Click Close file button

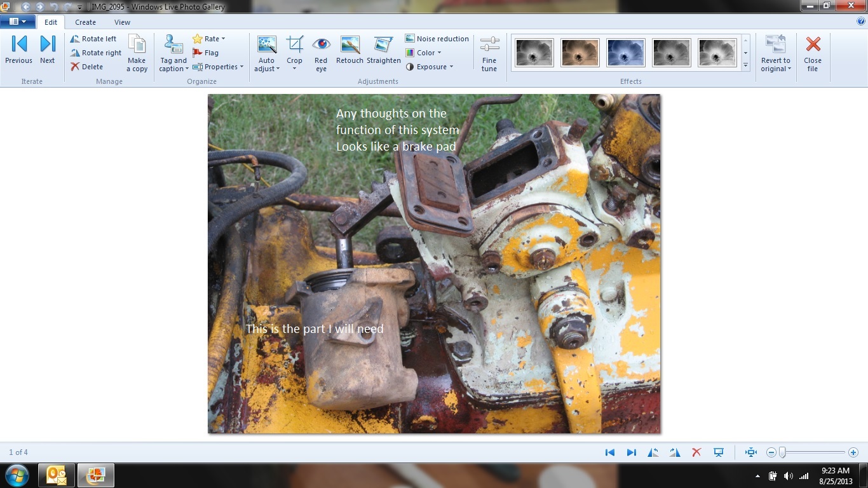coord(813,53)
